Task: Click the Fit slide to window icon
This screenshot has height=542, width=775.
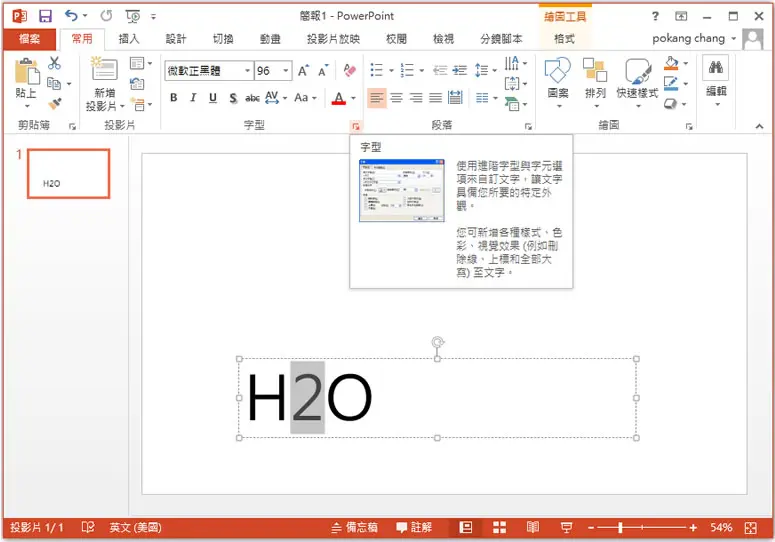Action: tap(751, 528)
